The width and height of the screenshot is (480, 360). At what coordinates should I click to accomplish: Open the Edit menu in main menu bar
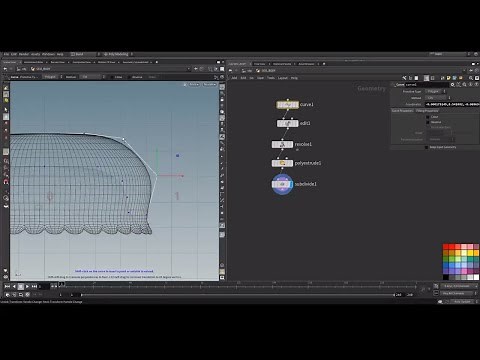point(14,54)
